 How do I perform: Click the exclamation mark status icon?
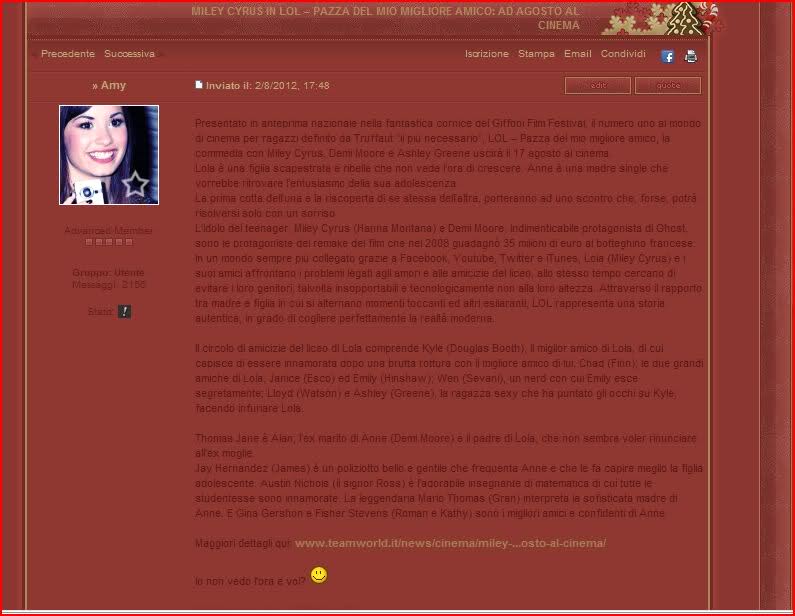[x=124, y=311]
